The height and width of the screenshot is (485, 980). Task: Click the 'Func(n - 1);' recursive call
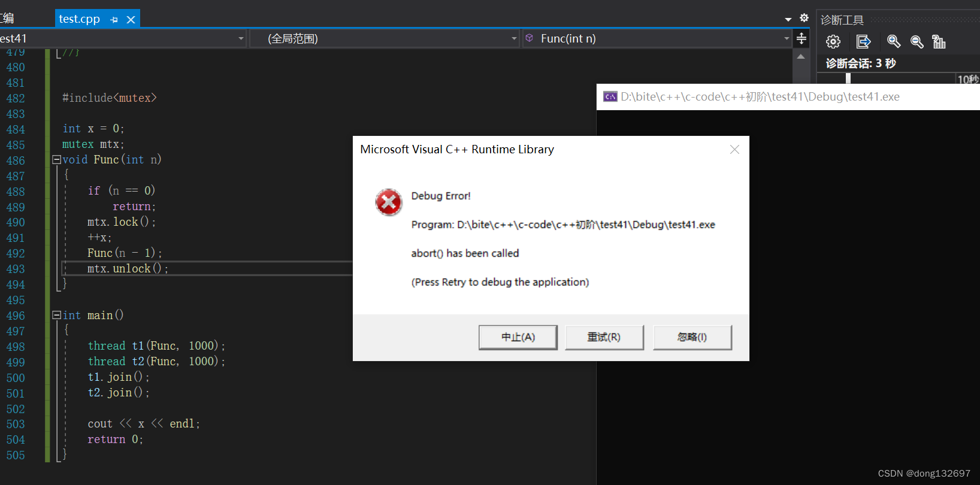point(125,253)
